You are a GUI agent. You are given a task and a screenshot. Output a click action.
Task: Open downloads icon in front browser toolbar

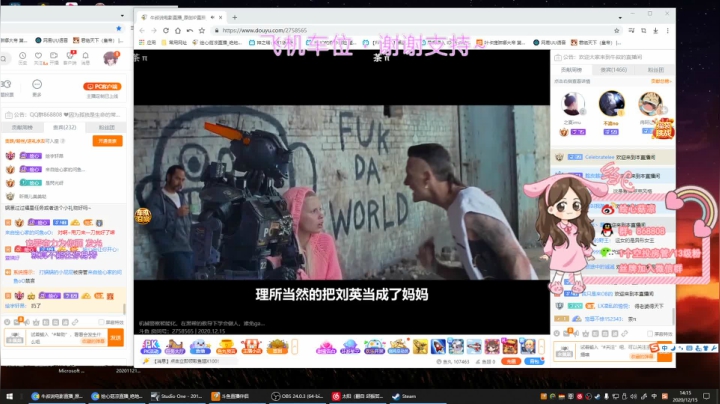[x=655, y=30]
